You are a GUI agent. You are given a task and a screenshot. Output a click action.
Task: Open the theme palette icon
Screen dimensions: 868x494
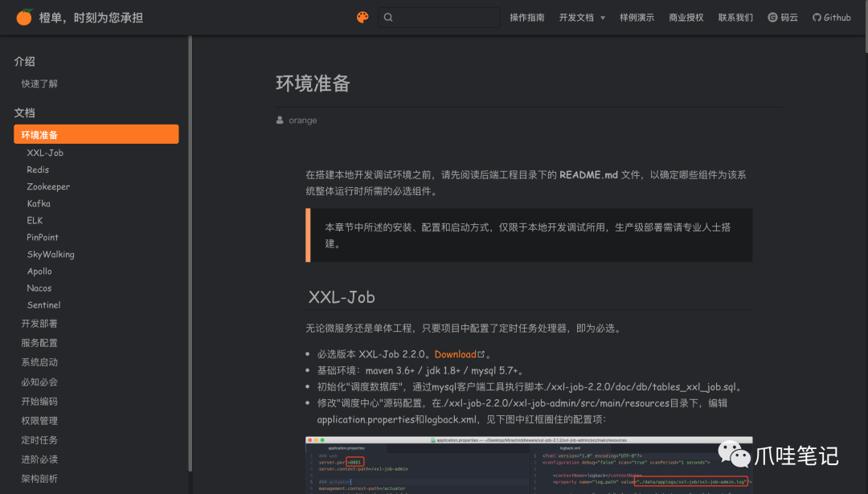pyautogui.click(x=362, y=17)
